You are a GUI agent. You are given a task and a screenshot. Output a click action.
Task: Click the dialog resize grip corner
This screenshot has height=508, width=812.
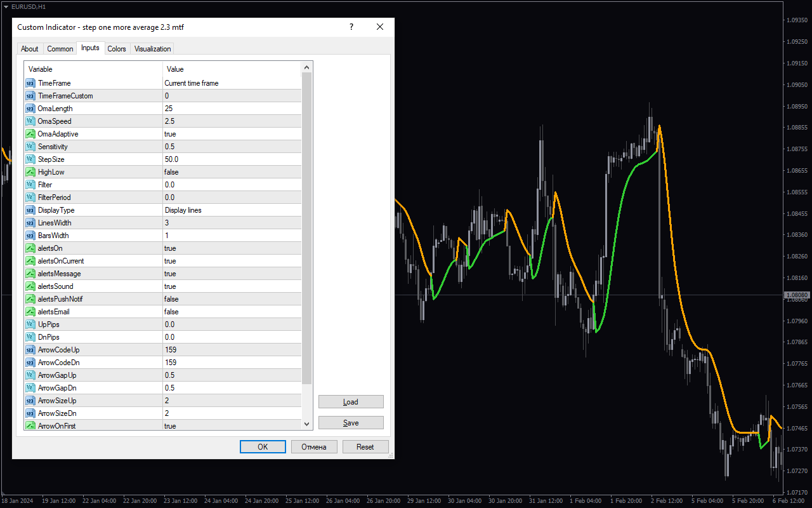391,455
